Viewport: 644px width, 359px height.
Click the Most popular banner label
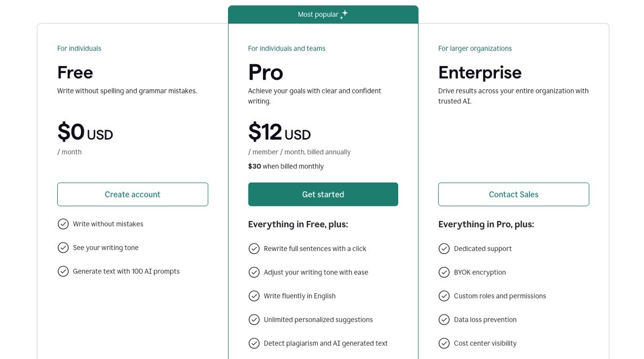click(318, 15)
